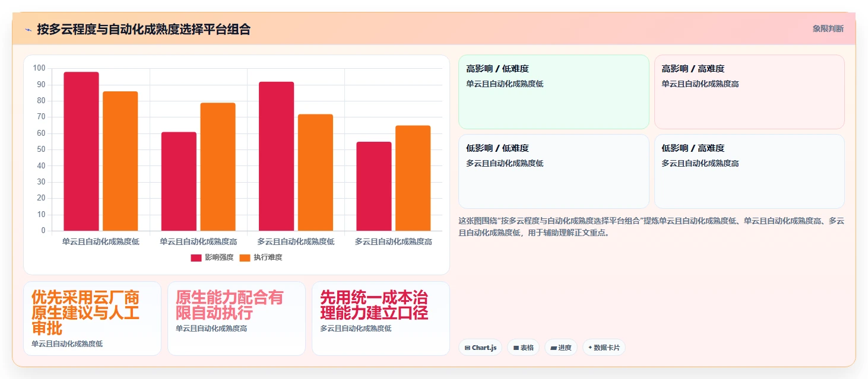868x379 pixels.
Task: Select the 低影响 / 低难度 quadrant card
Action: [554, 171]
